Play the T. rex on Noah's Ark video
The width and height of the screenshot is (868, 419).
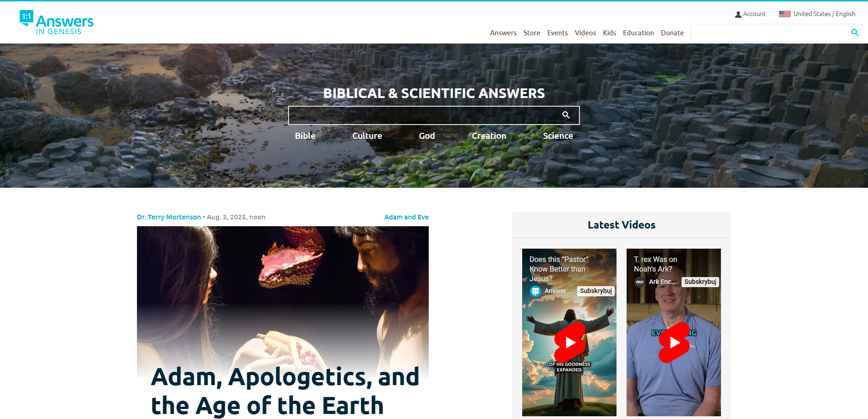(674, 342)
